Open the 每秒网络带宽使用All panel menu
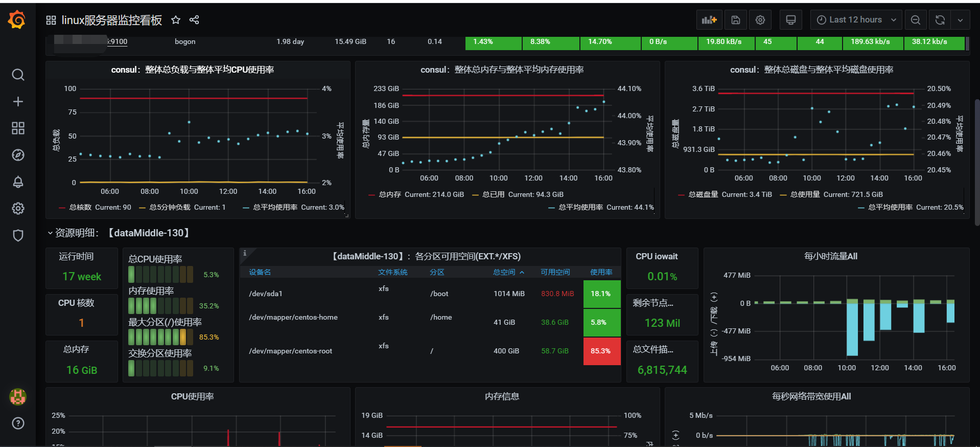The width and height of the screenshot is (980, 447). point(811,396)
